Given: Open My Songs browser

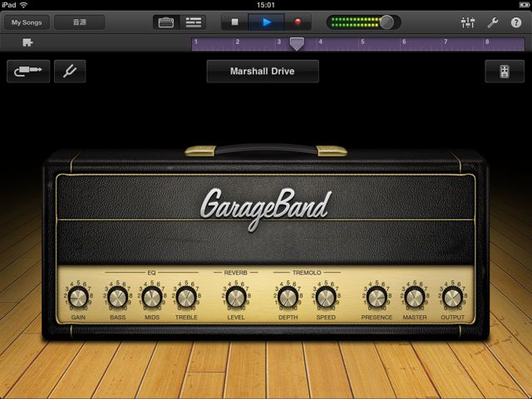Looking at the screenshot, I should click(x=27, y=22).
